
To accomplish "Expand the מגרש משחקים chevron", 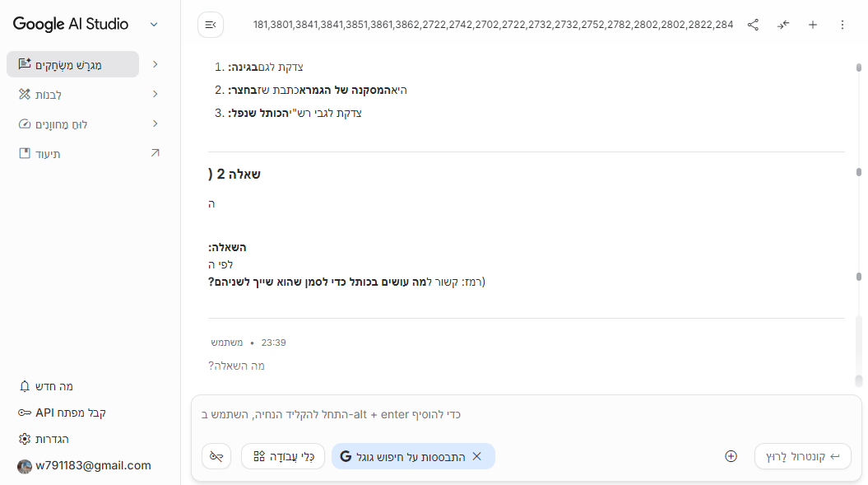I will point(155,64).
